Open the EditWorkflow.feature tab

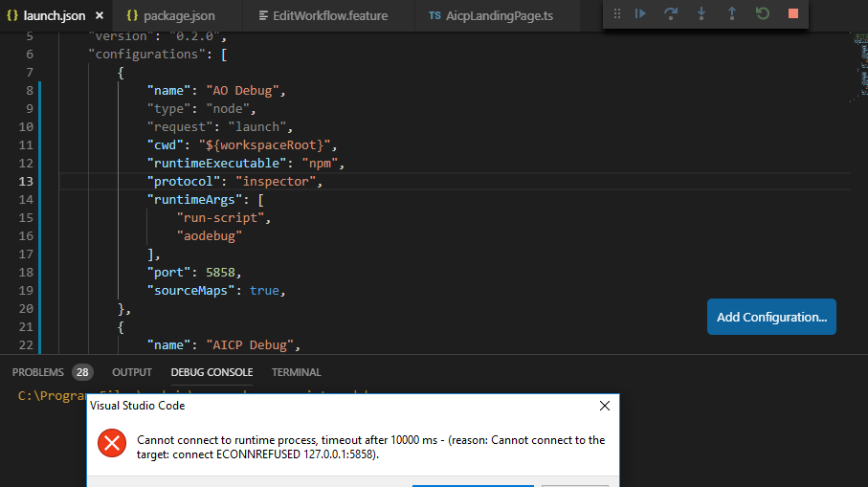[330, 15]
